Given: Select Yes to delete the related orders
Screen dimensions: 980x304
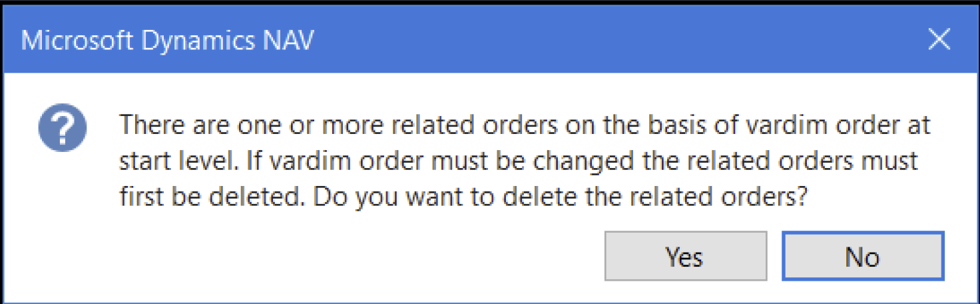Looking at the screenshot, I should (685, 256).
